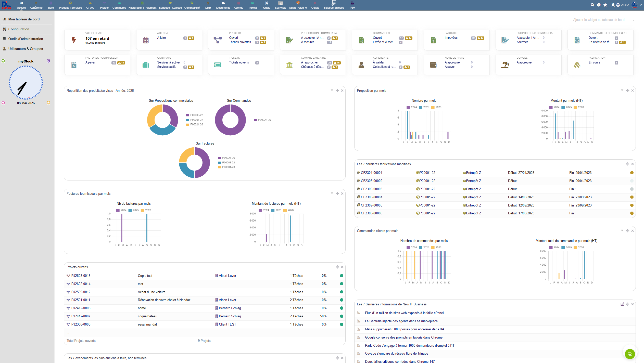This screenshot has height=363, width=644.
Task: Open fabrication order OF2309-00004
Action: tap(371, 197)
